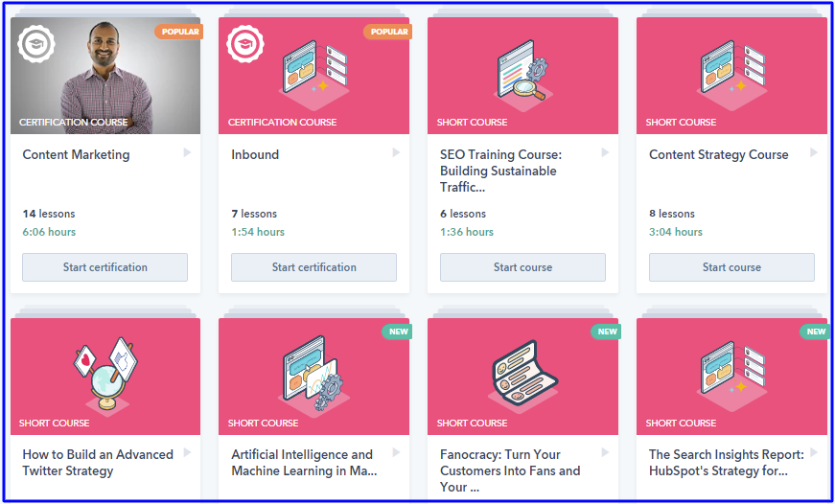This screenshot has height=504, width=835.
Task: Click the certification badge icon on Inbound card
Action: point(244,43)
